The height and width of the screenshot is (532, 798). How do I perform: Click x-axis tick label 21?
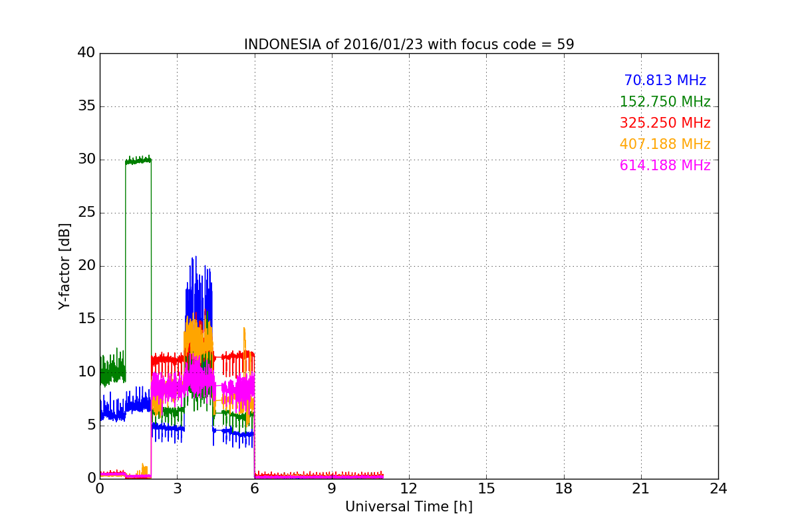click(641, 489)
